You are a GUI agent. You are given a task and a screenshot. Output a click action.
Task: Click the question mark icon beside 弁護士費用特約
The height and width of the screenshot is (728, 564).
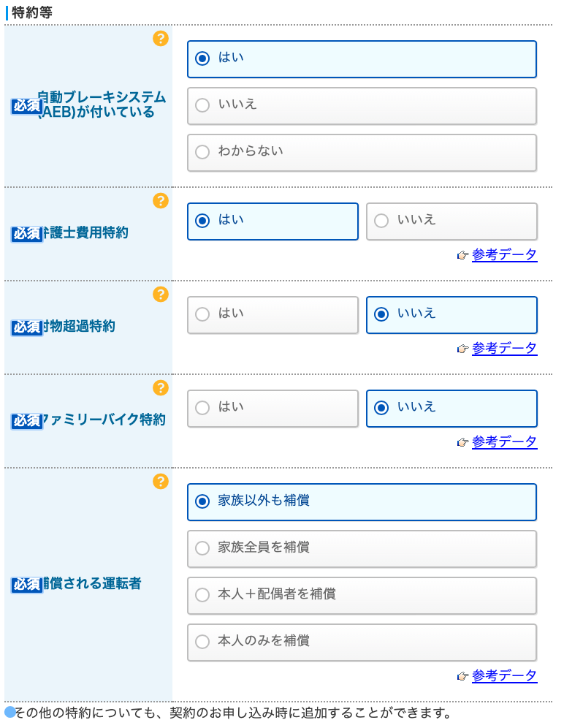point(161,202)
